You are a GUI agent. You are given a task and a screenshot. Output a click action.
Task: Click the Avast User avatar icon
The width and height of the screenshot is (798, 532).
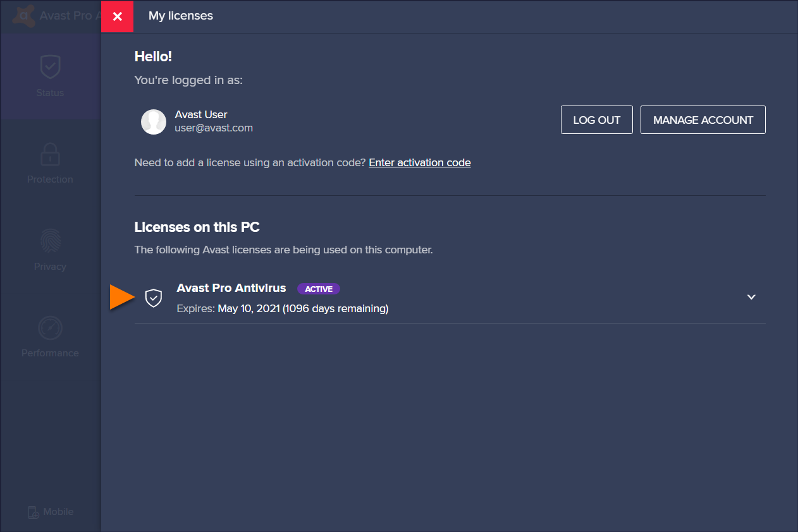[x=154, y=122]
